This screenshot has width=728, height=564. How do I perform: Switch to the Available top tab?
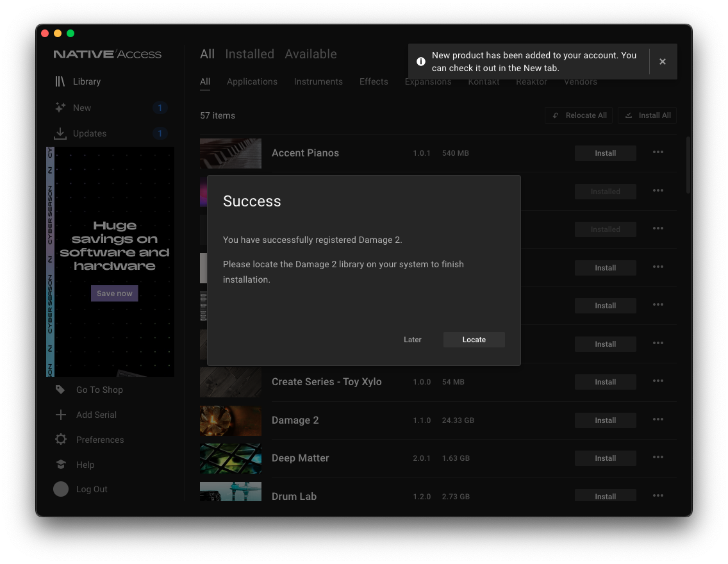[311, 54]
